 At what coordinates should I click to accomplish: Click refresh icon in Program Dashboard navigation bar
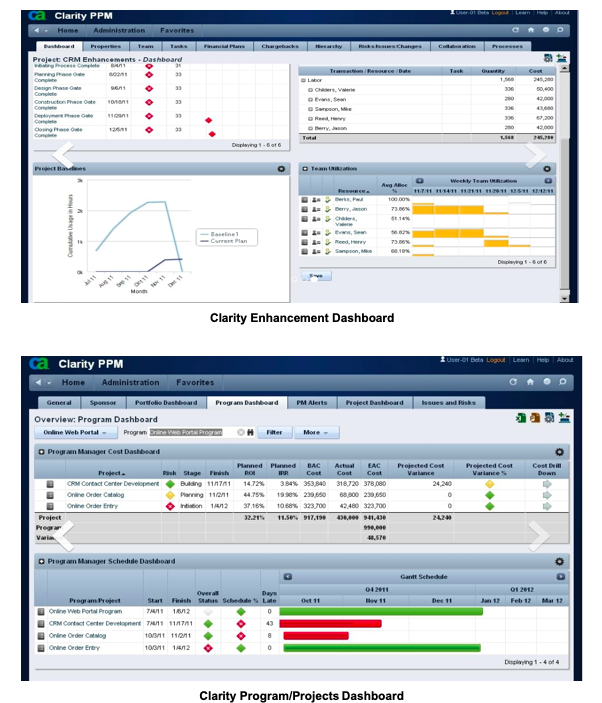pos(513,382)
